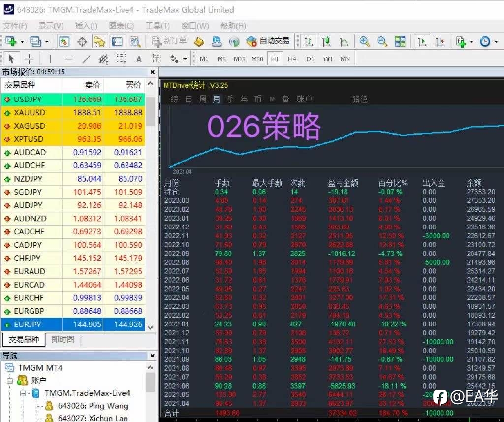Click the Navigator scrollbar up arrow

[150, 367]
